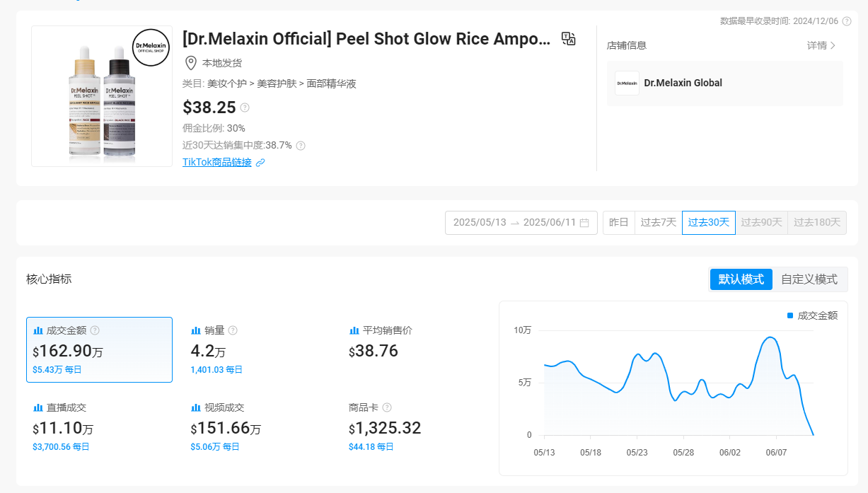Screen dimensions: 868x493
Task: Click the link icon after TikTok商品链接
Action: (x=260, y=163)
